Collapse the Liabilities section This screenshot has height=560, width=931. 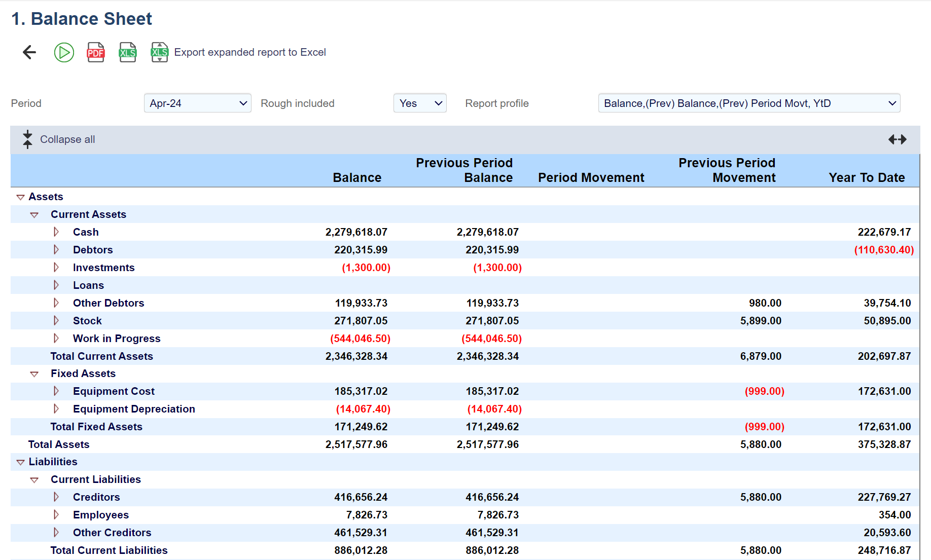21,462
